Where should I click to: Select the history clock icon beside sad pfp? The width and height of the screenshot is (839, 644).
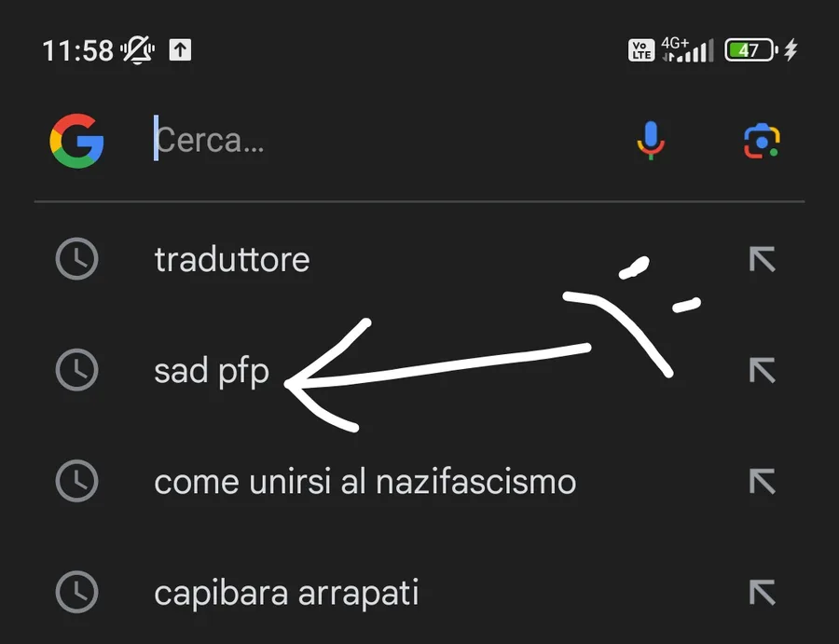click(x=77, y=370)
